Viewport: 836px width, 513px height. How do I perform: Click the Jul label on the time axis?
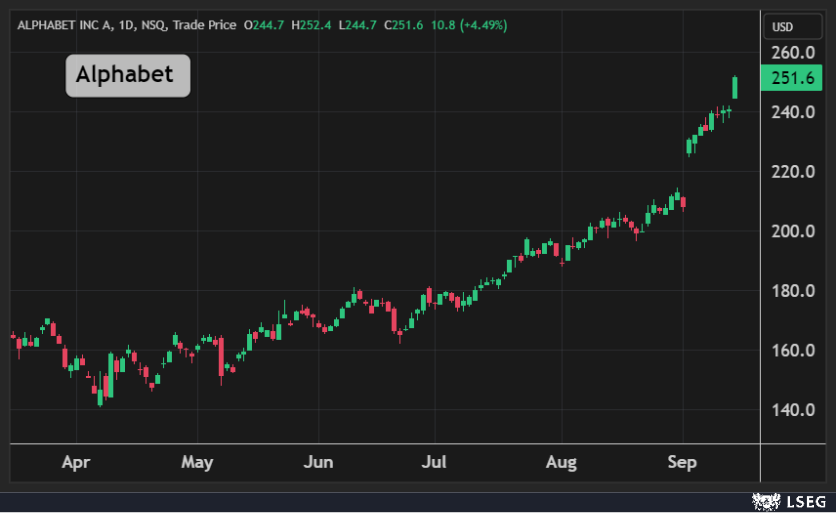434,463
